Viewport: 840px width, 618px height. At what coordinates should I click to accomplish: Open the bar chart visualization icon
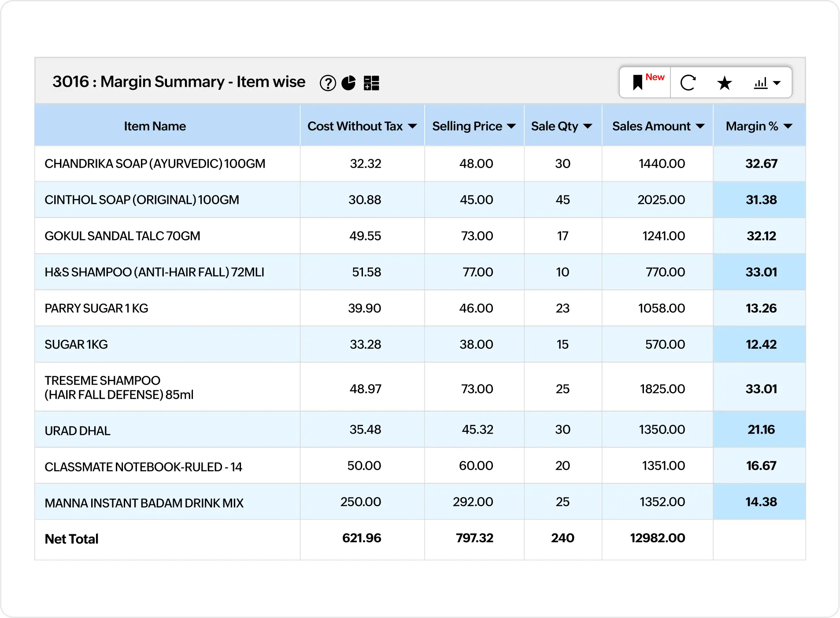tap(761, 82)
